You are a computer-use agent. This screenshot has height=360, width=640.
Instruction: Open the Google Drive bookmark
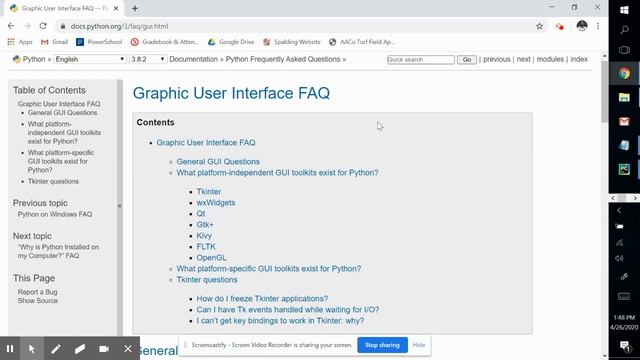pyautogui.click(x=231, y=42)
